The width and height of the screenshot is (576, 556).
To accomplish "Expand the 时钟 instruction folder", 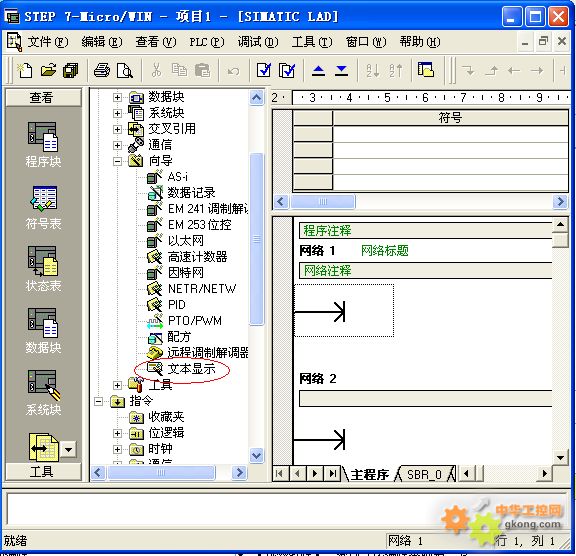I will tap(117, 449).
